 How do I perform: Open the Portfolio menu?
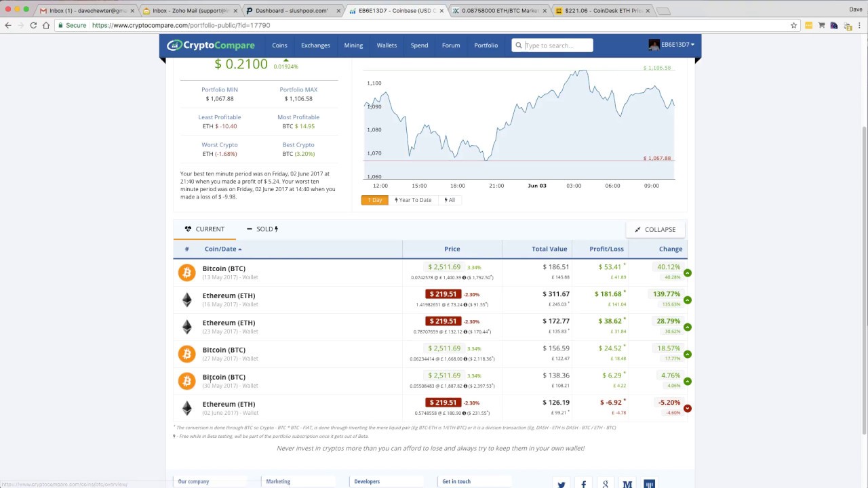486,45
